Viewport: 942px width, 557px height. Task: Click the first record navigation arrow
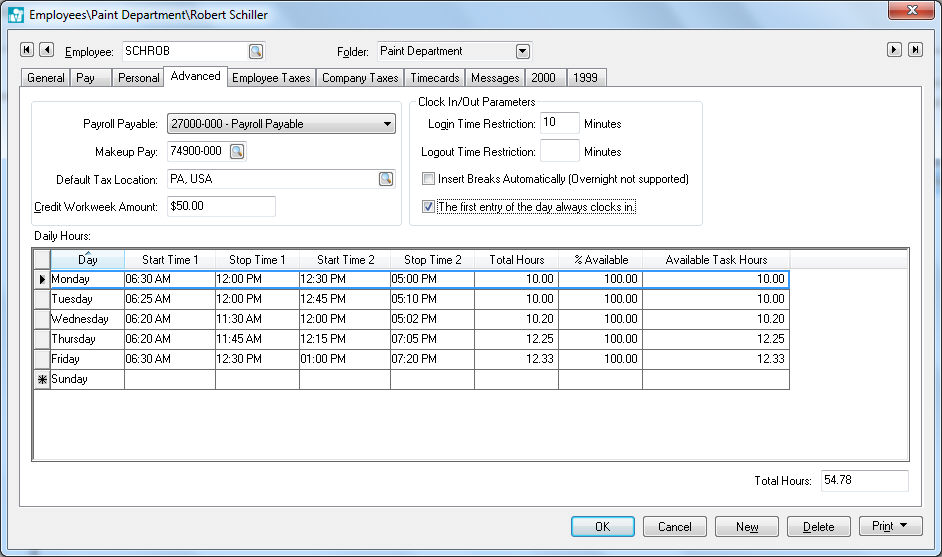27,50
